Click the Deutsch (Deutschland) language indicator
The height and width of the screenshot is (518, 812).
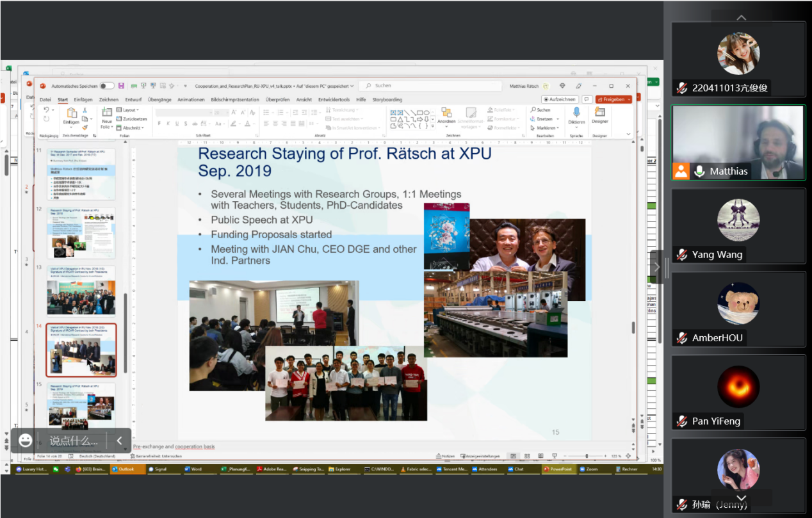coord(97,456)
